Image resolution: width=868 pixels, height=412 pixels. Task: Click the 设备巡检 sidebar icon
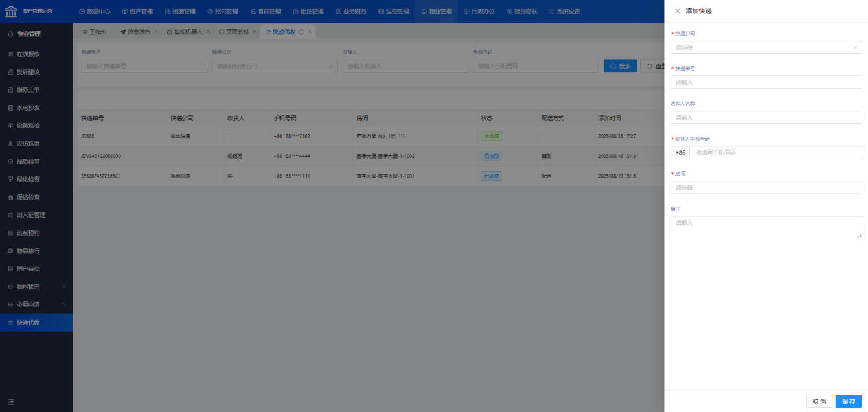10,126
